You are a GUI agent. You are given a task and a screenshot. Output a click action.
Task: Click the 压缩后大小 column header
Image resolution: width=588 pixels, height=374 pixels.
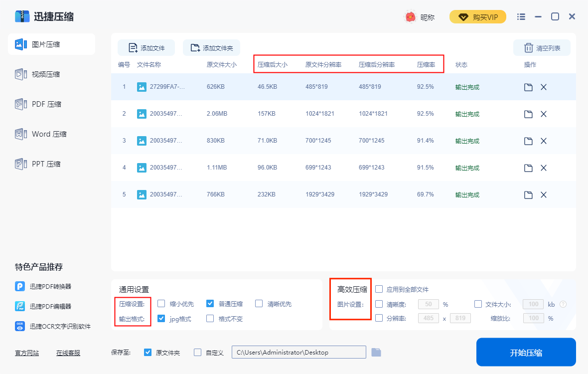(x=272, y=64)
